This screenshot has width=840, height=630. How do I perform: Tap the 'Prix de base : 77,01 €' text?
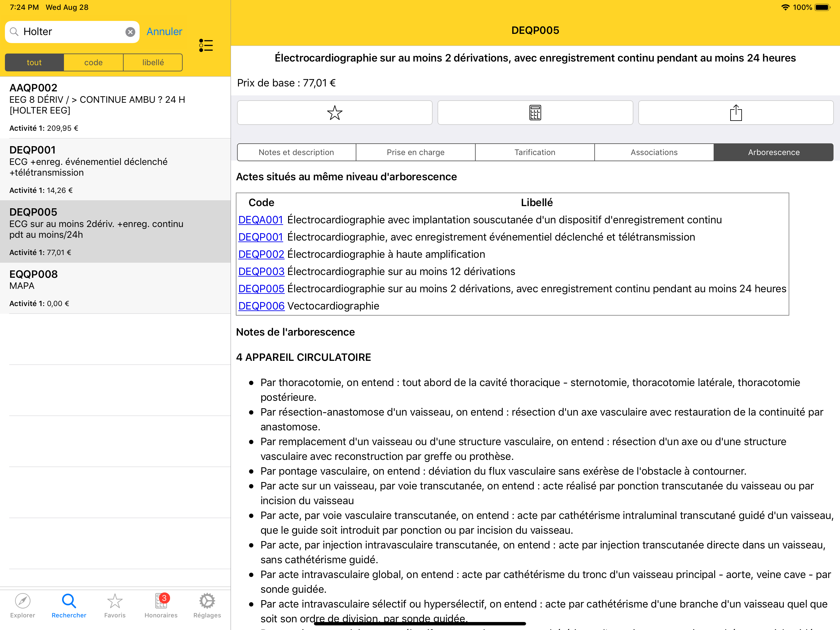click(x=286, y=83)
